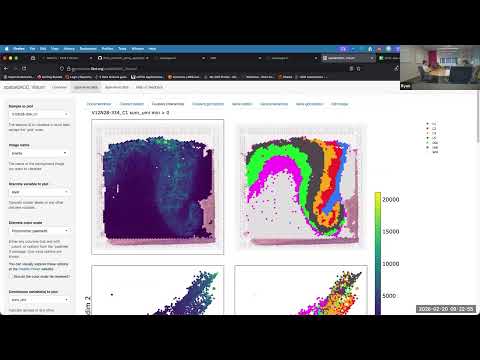The height and width of the screenshot is (360, 480).
Task: Click the bottom-right cluster-colored scatter plot
Action: tap(301, 290)
